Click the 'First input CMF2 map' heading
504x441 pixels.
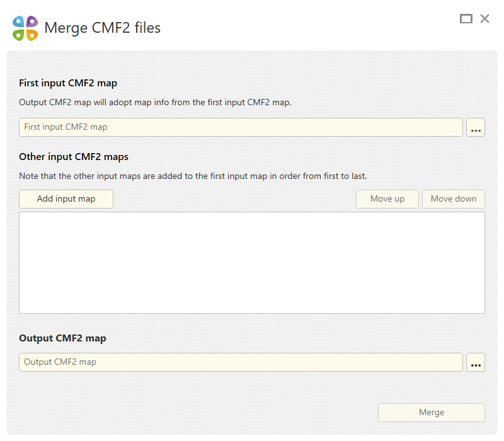68,83
